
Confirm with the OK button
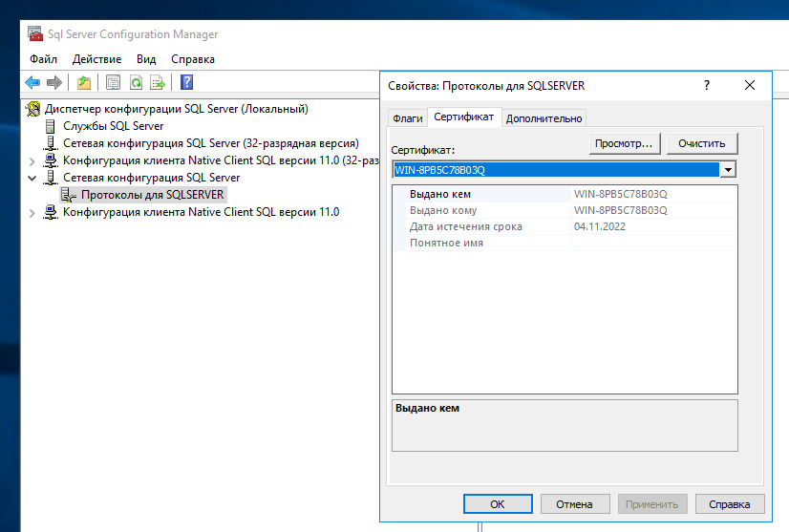498,503
